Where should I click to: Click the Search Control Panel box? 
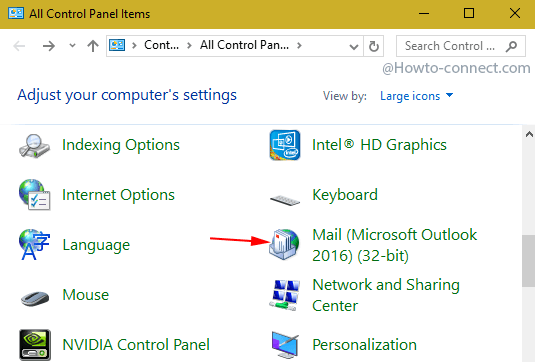tap(460, 46)
